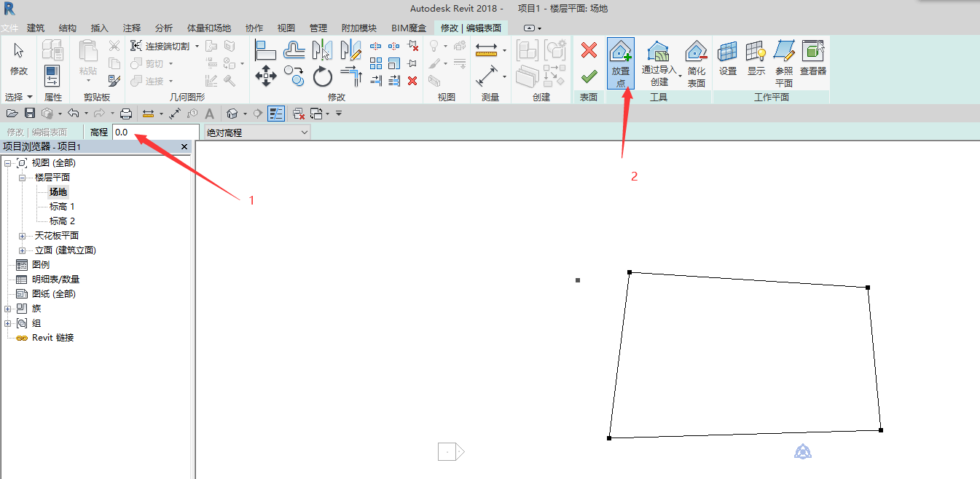Click the Revit R application logo
980x479 pixels.
tap(9, 9)
